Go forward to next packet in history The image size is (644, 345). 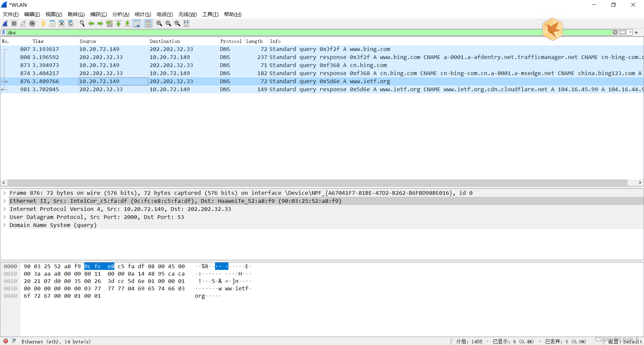tap(100, 23)
